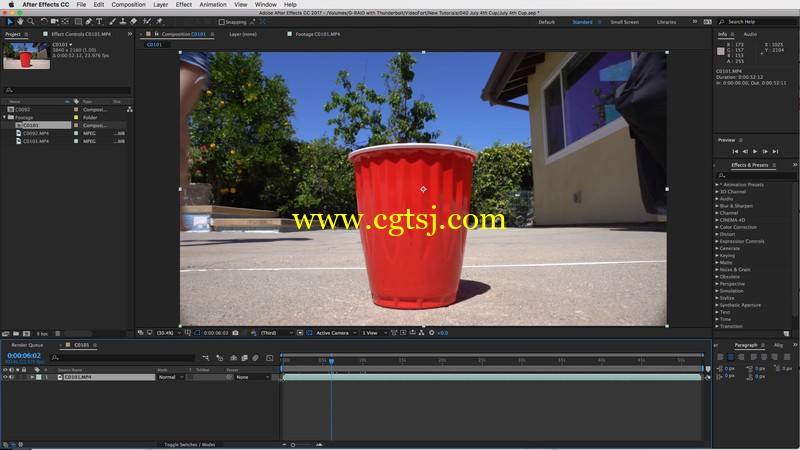
Task: Open the Layer menu
Action: click(x=161, y=5)
